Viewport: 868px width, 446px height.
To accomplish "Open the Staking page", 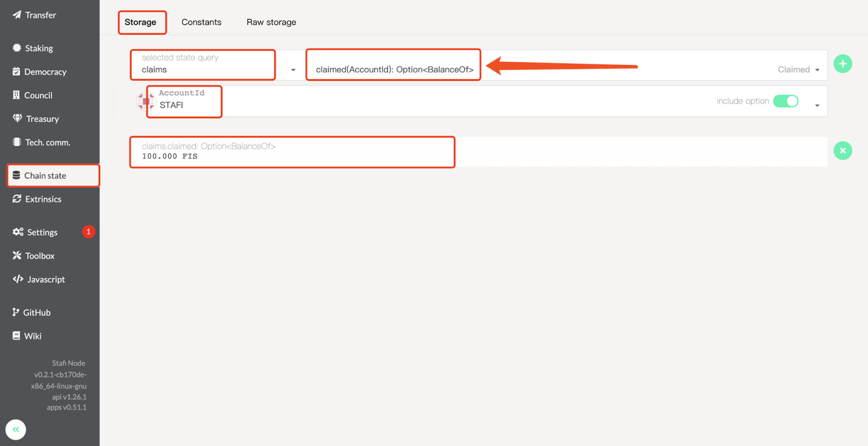I will [x=39, y=48].
